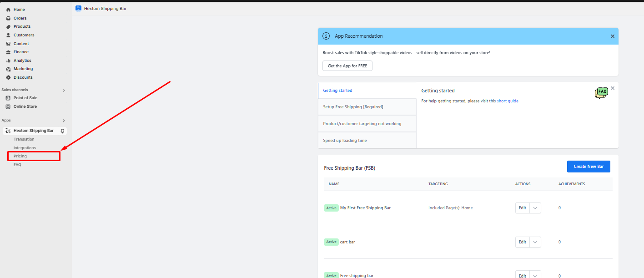Dismiss the Getting started panel
The width and height of the screenshot is (644, 278).
[613, 88]
